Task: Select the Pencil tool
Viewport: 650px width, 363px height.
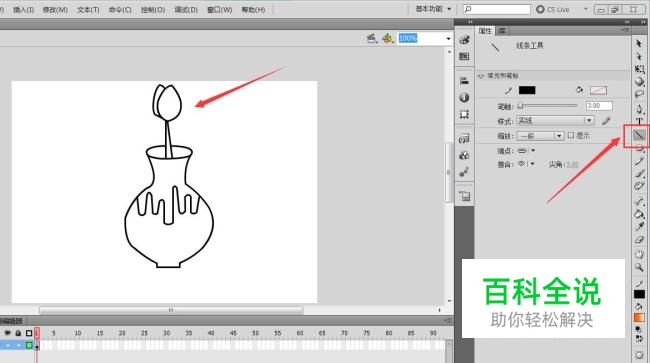Action: [x=639, y=161]
